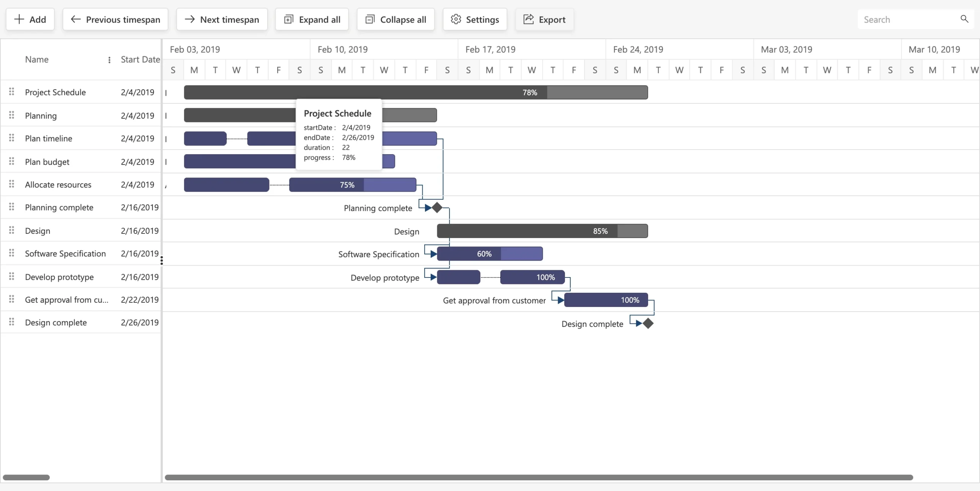Go to Previous timespan
980x491 pixels.
(115, 20)
